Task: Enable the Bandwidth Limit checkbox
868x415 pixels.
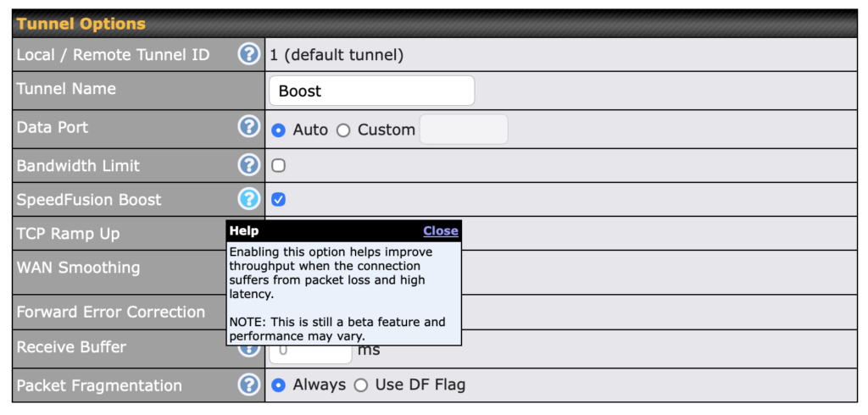Action: [278, 165]
